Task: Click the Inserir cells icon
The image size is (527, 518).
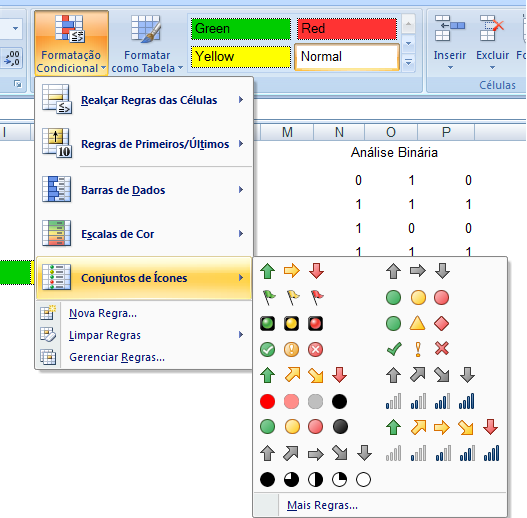Action: tap(449, 29)
